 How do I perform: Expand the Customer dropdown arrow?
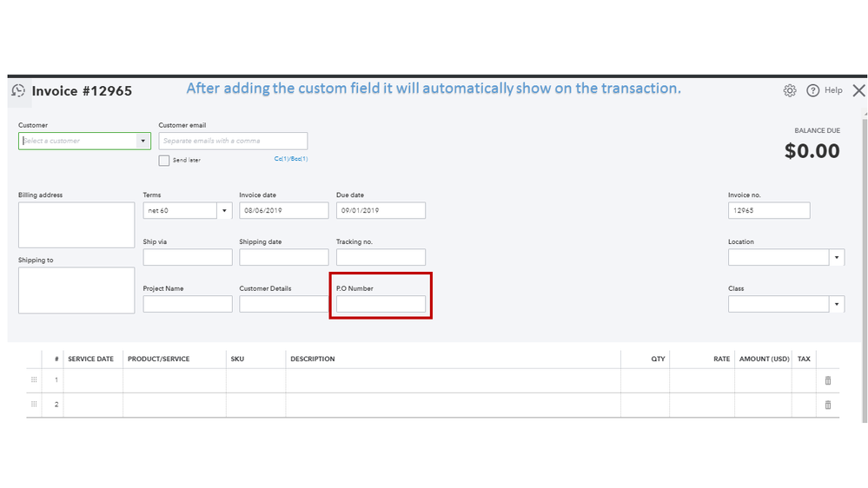(142, 141)
